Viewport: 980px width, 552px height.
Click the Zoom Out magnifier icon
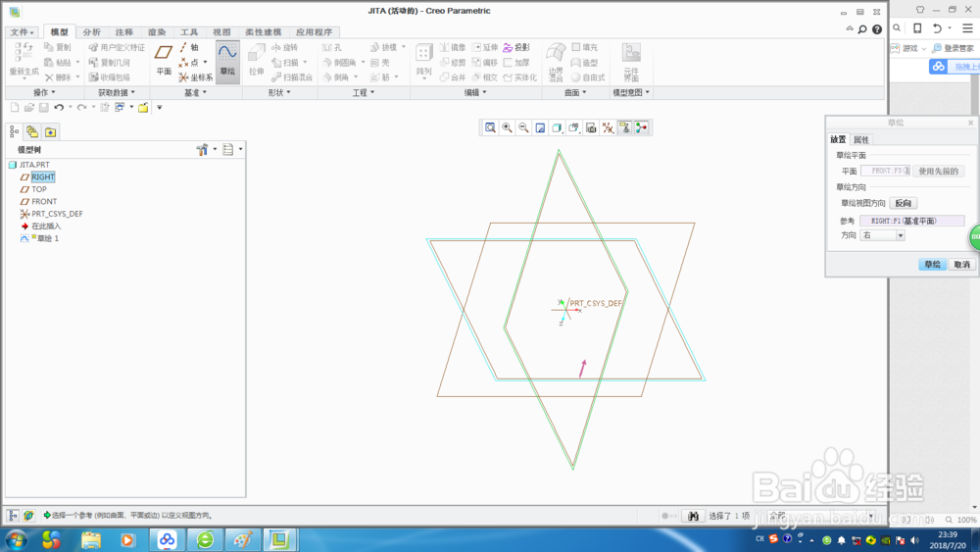click(x=523, y=128)
